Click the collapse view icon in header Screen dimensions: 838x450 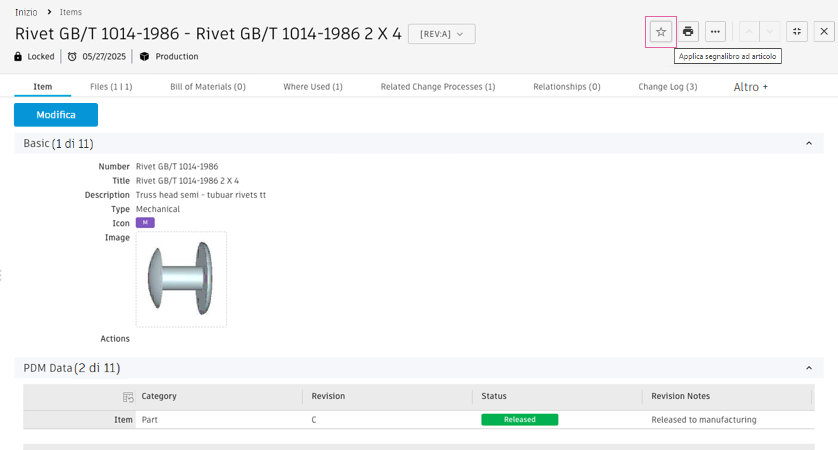(x=797, y=32)
